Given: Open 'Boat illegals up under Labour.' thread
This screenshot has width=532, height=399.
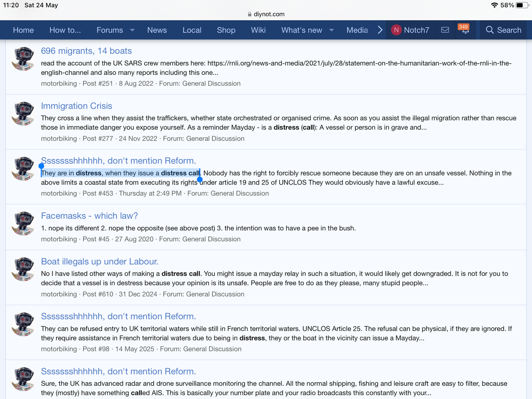Looking at the screenshot, I should [x=99, y=261].
